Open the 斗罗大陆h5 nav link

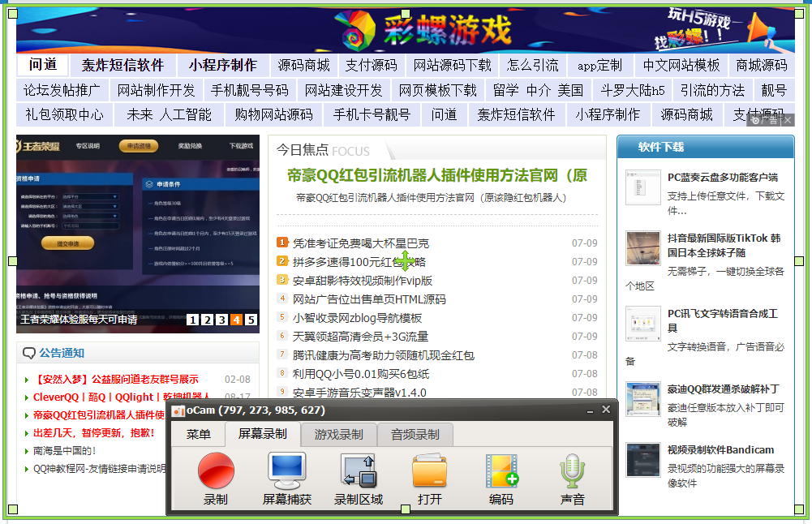(x=632, y=91)
